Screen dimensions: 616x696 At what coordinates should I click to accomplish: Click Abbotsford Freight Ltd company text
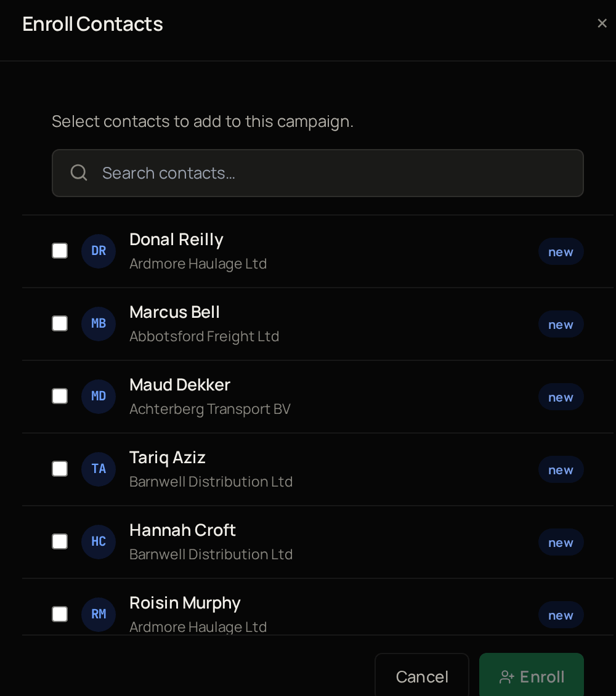[x=204, y=336]
